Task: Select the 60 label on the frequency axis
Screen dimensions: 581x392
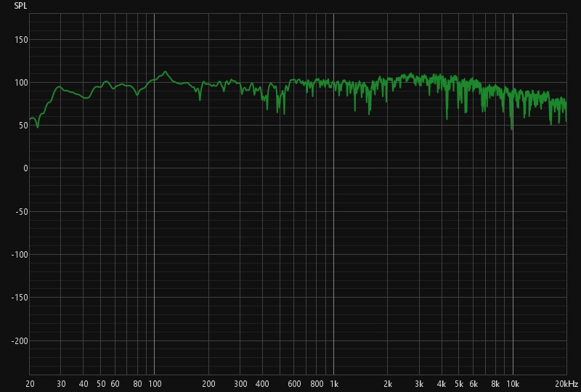Action: [115, 384]
